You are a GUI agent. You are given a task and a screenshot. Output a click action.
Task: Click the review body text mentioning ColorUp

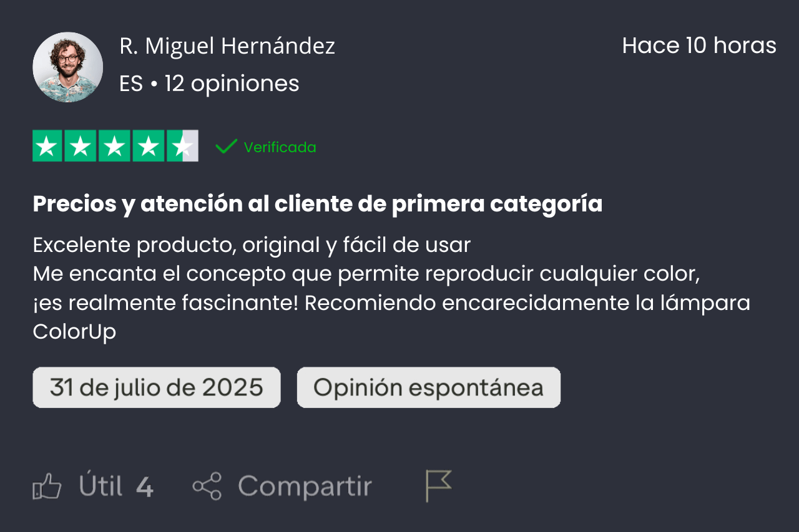point(391,289)
